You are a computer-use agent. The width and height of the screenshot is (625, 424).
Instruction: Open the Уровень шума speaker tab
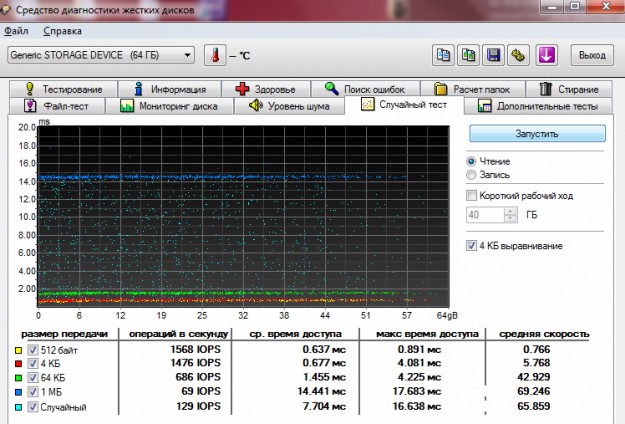[x=289, y=106]
